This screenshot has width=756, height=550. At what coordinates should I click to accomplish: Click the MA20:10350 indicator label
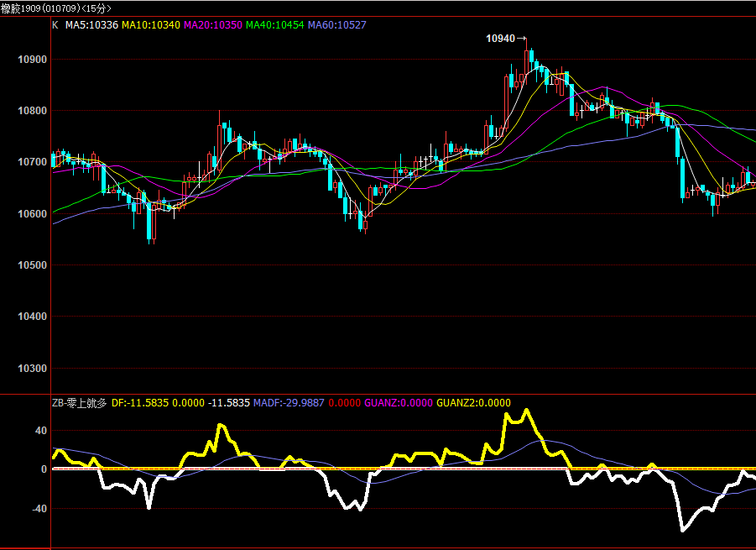click(212, 25)
